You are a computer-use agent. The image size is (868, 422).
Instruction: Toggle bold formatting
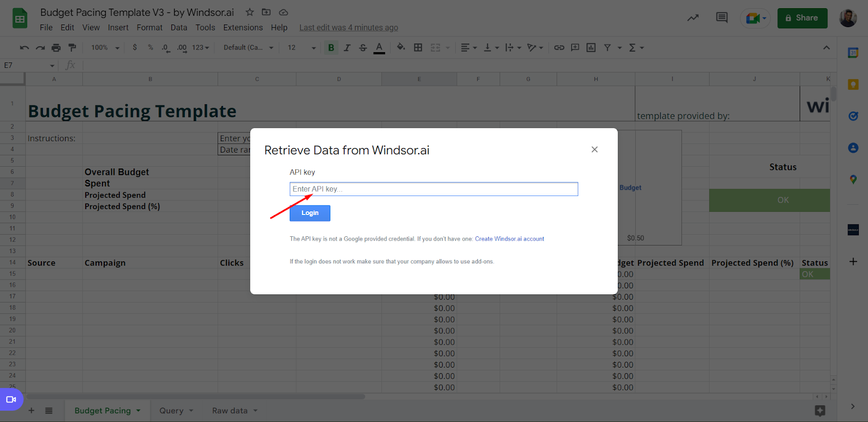coord(331,48)
